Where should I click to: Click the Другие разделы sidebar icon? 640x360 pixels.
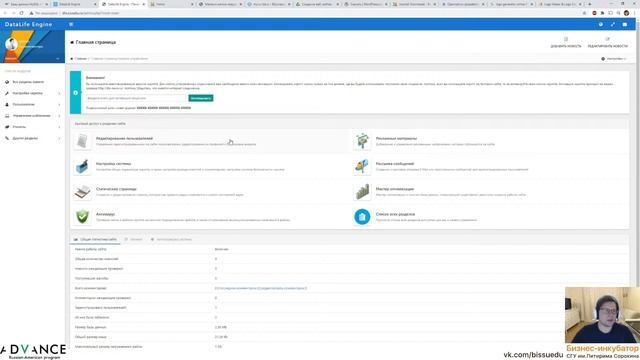7,138
